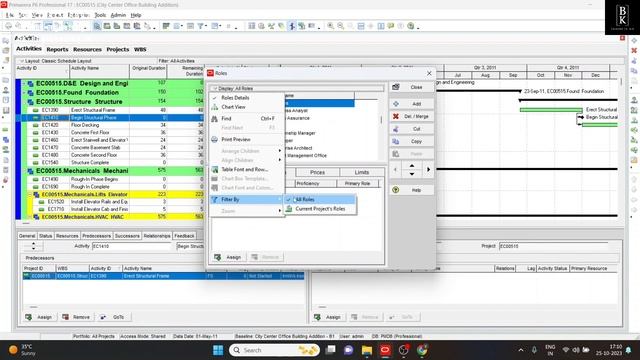640x360 pixels.
Task: Open the Teams chat taskbar icon
Action: [x=348, y=350]
